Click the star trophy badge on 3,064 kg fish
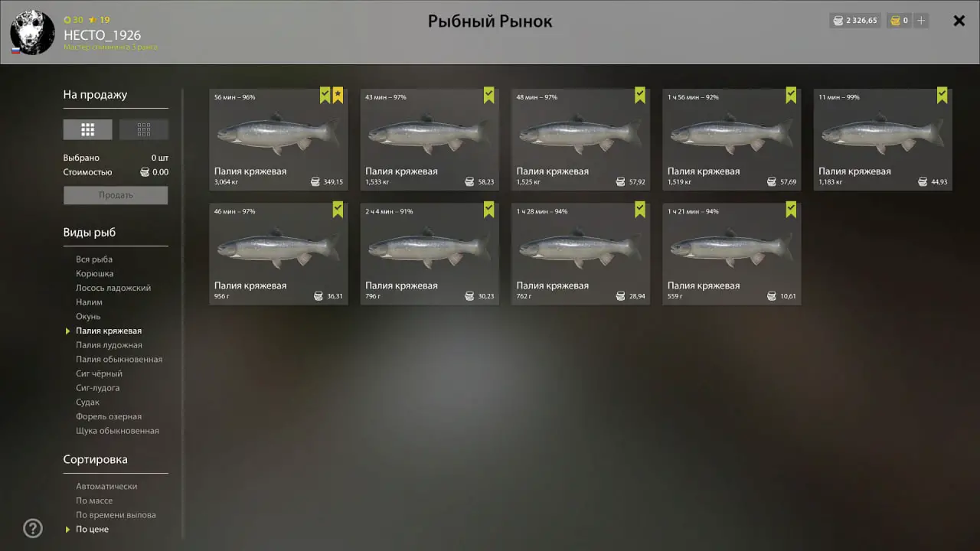980x551 pixels. tap(338, 96)
